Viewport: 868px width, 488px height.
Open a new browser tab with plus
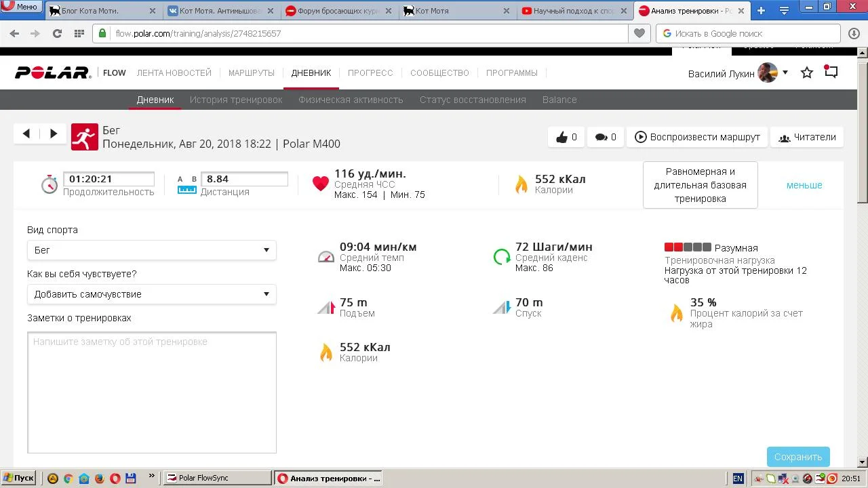click(x=761, y=11)
